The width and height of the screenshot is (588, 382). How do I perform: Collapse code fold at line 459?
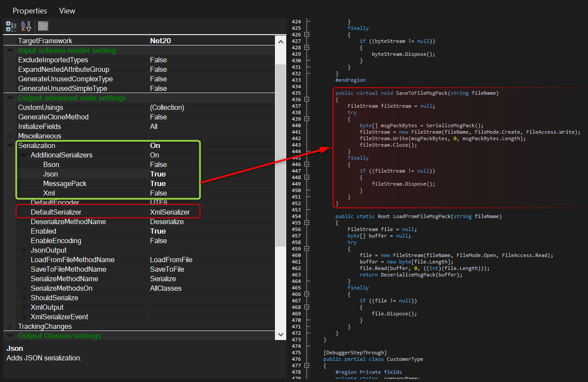307,249
